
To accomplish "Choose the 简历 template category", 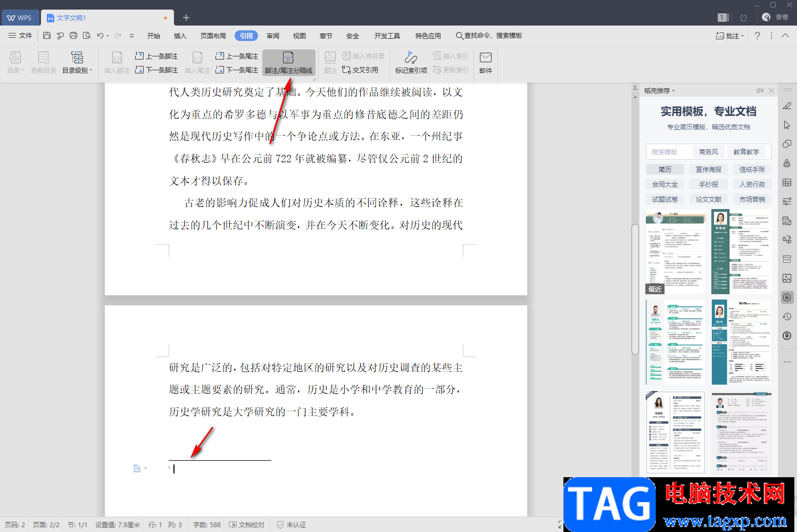I will pos(665,169).
